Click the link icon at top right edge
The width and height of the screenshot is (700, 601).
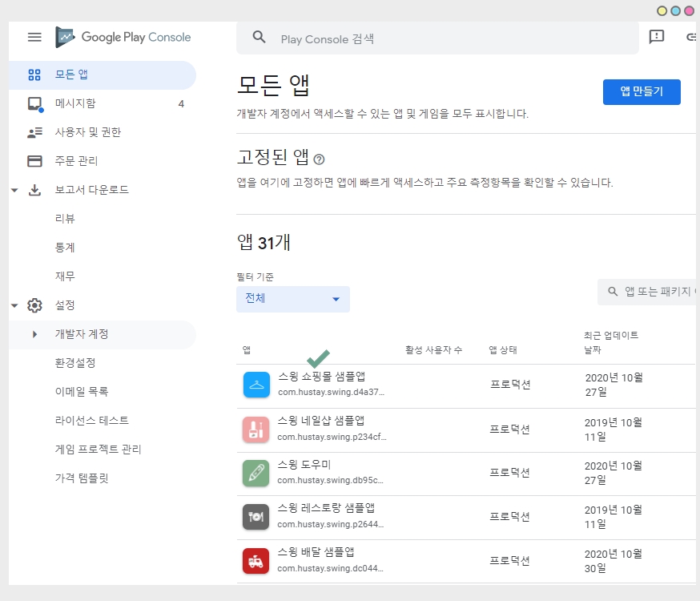691,37
